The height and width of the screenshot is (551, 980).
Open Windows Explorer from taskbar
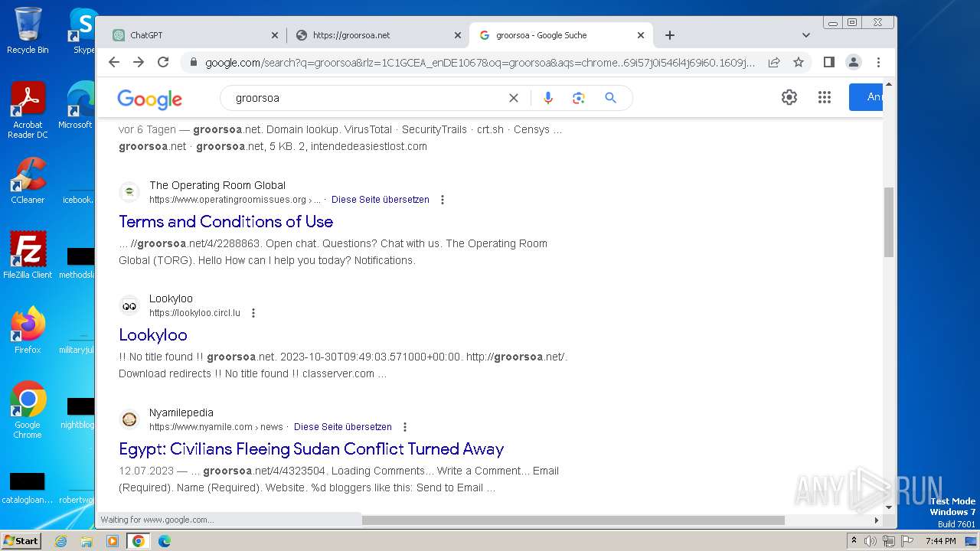(x=87, y=541)
